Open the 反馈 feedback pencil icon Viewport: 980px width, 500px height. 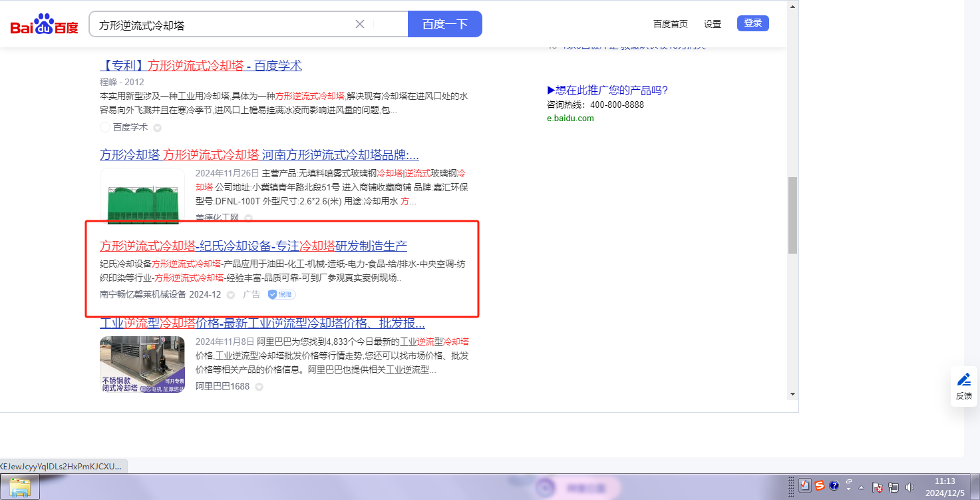(x=963, y=380)
